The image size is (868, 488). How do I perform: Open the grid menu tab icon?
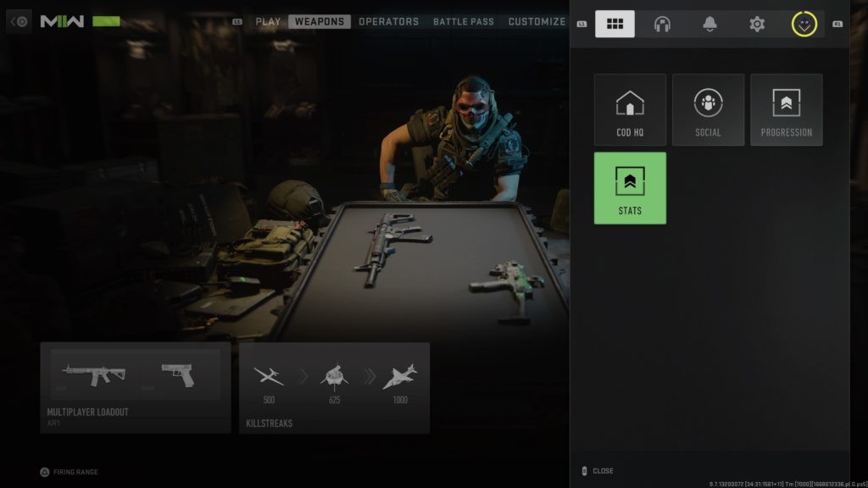click(615, 24)
